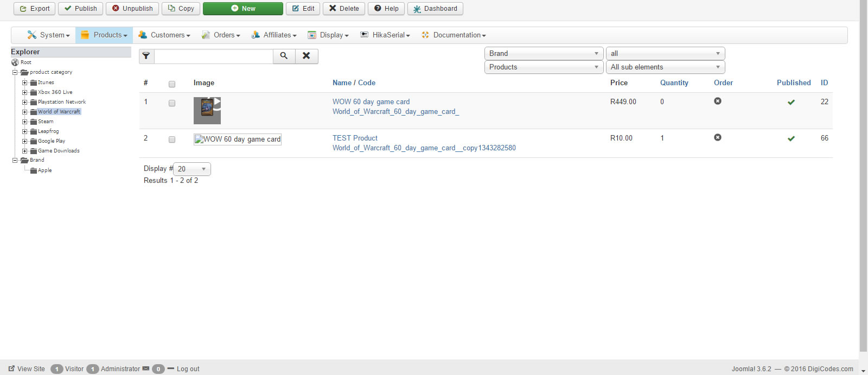Image resolution: width=868 pixels, height=375 pixels.
Task: Select Root in the Explorer tree
Action: [x=26, y=62]
